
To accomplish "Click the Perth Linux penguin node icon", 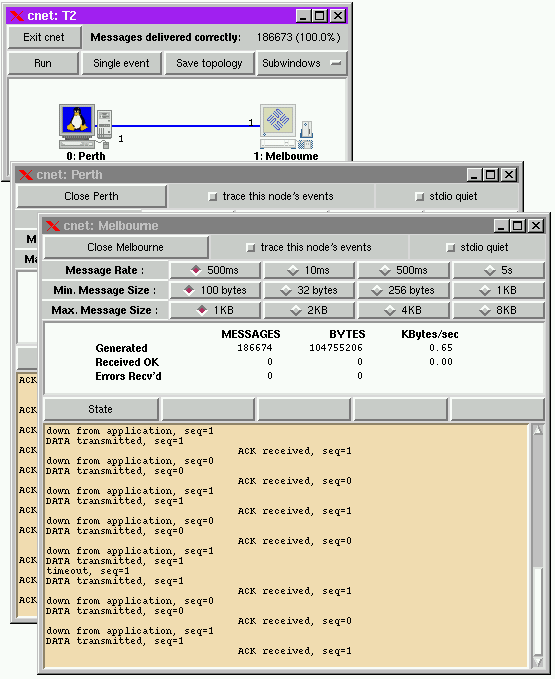I will click(x=85, y=126).
